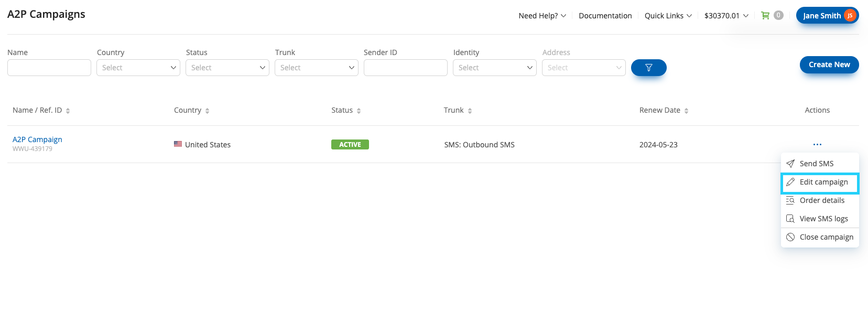
Task: Open the disabled Address filter dropdown
Action: pos(584,68)
